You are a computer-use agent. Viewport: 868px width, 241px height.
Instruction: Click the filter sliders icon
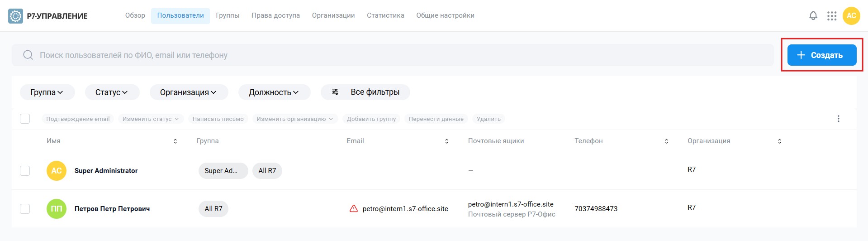[335, 92]
